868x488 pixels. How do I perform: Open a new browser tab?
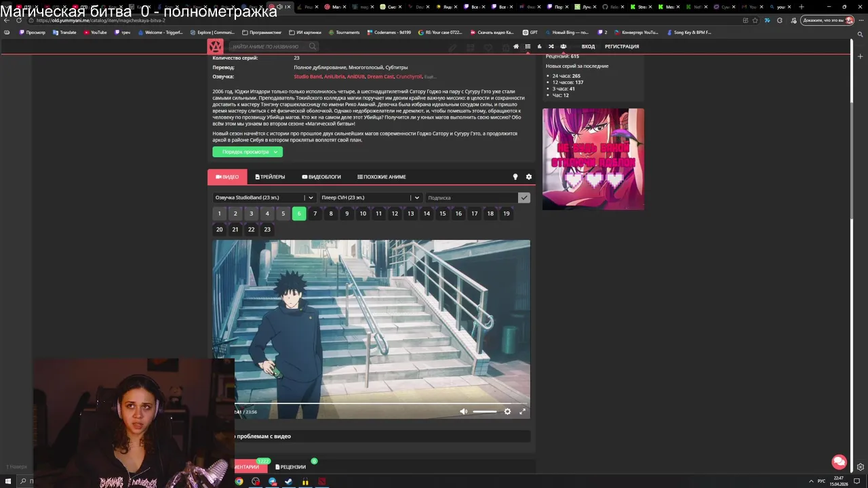click(x=802, y=7)
